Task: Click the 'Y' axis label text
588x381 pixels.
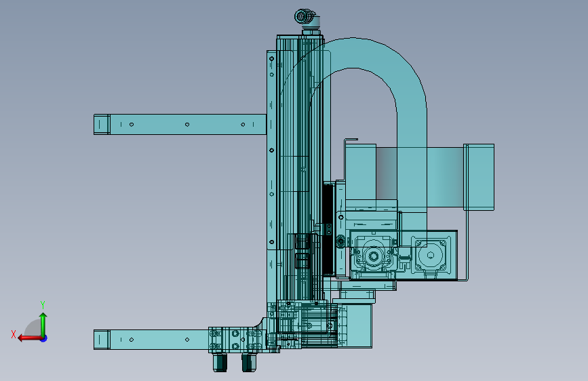Action: pyautogui.click(x=43, y=305)
